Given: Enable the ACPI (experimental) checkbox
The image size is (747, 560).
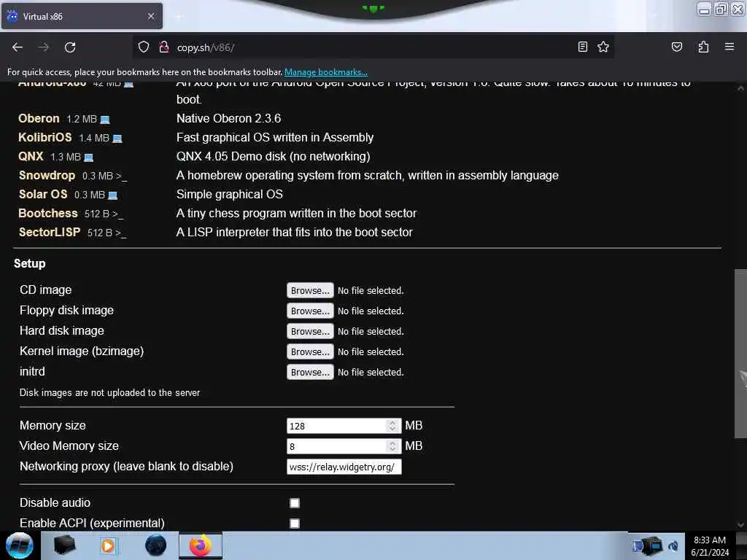Looking at the screenshot, I should 295,524.
